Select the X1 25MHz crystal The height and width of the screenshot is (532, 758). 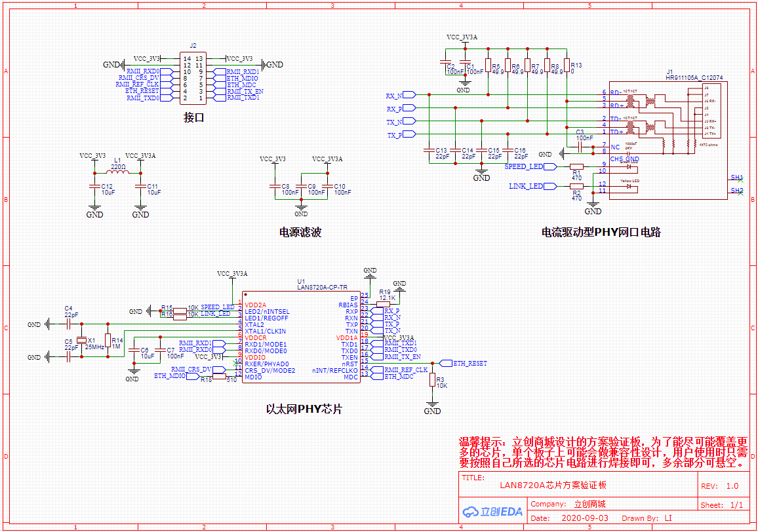click(x=81, y=340)
